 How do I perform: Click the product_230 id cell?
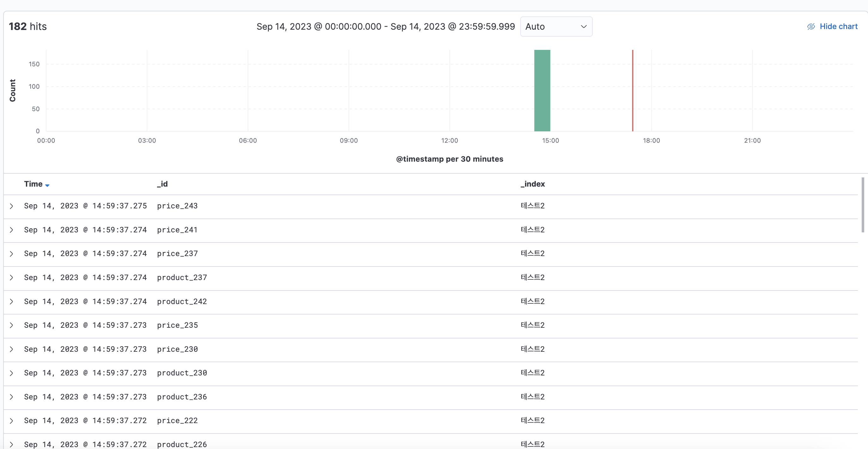pyautogui.click(x=182, y=373)
